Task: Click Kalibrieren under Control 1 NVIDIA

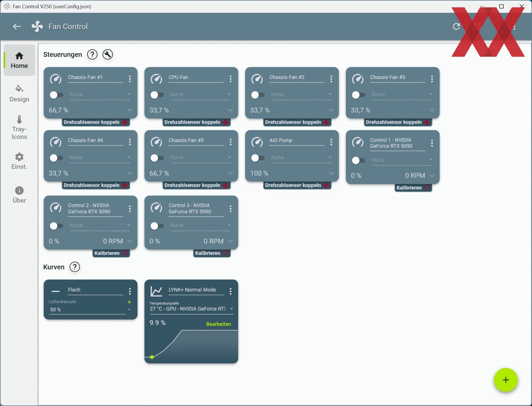Action: click(409, 188)
